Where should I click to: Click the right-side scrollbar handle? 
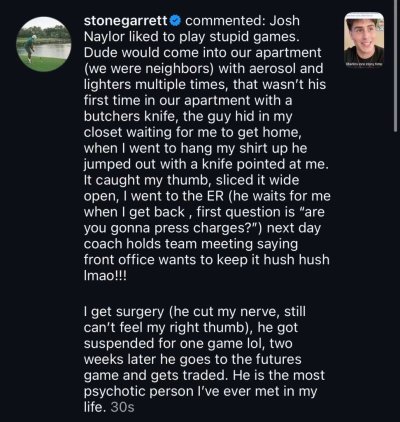[396, 67]
